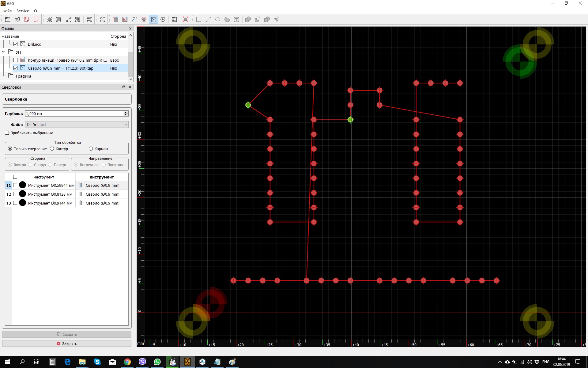The image size is (588, 368).
Task: Click the save all toolbar icon
Action: (x=17, y=19)
